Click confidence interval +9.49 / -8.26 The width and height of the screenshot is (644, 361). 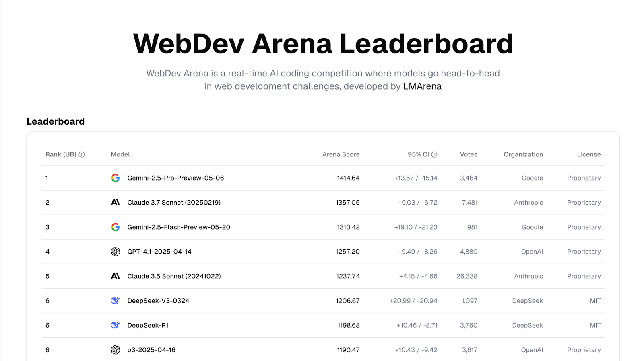[418, 252]
